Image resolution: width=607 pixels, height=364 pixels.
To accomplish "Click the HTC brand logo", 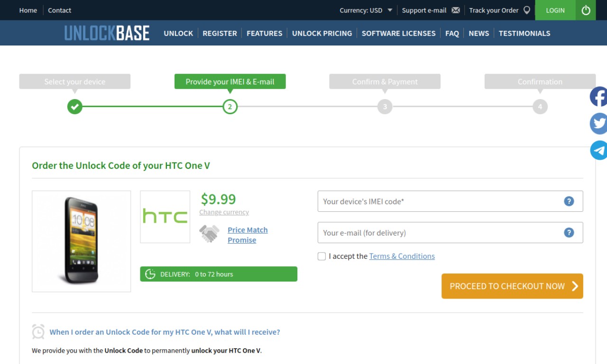I will coord(165,217).
